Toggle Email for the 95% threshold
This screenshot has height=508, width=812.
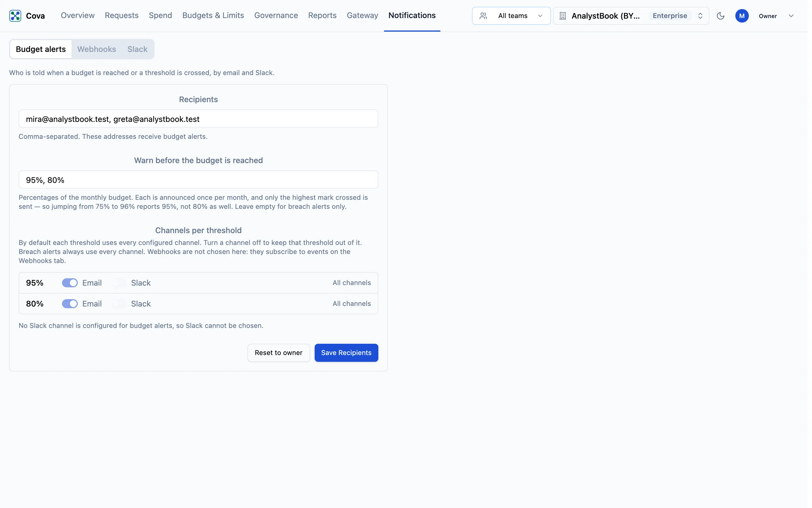(70, 283)
